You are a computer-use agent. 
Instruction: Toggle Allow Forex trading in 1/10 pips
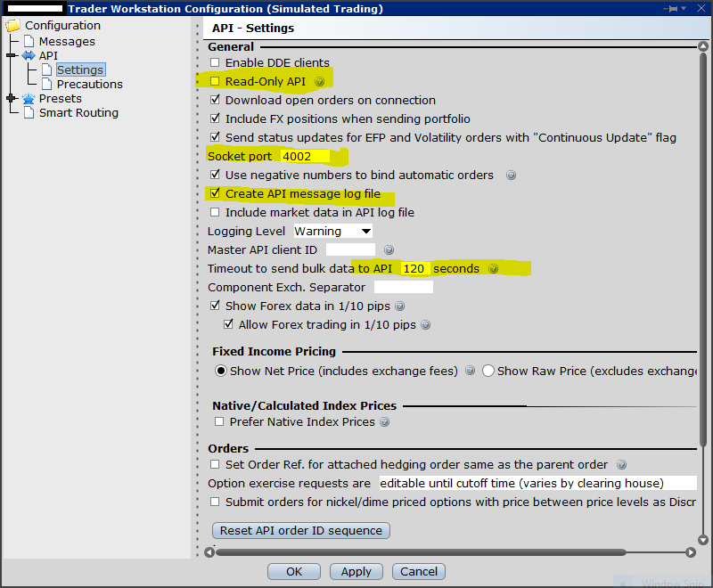[228, 324]
